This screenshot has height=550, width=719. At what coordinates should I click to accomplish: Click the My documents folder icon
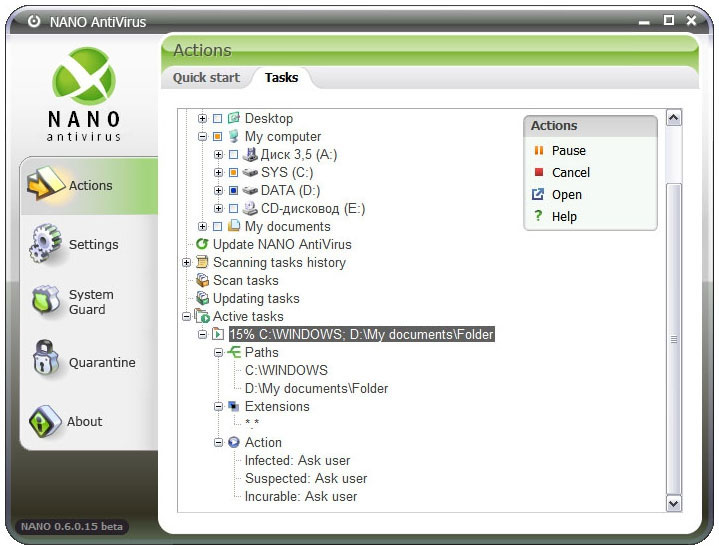point(234,225)
